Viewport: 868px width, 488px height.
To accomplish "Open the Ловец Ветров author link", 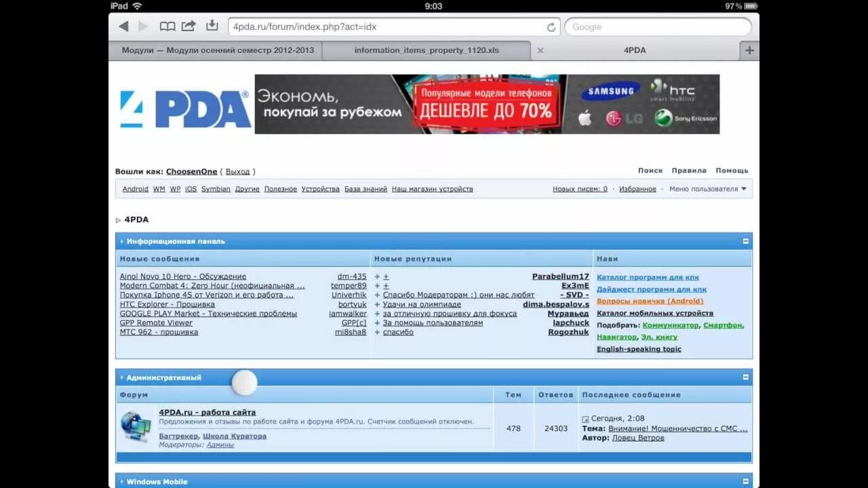I will click(638, 438).
